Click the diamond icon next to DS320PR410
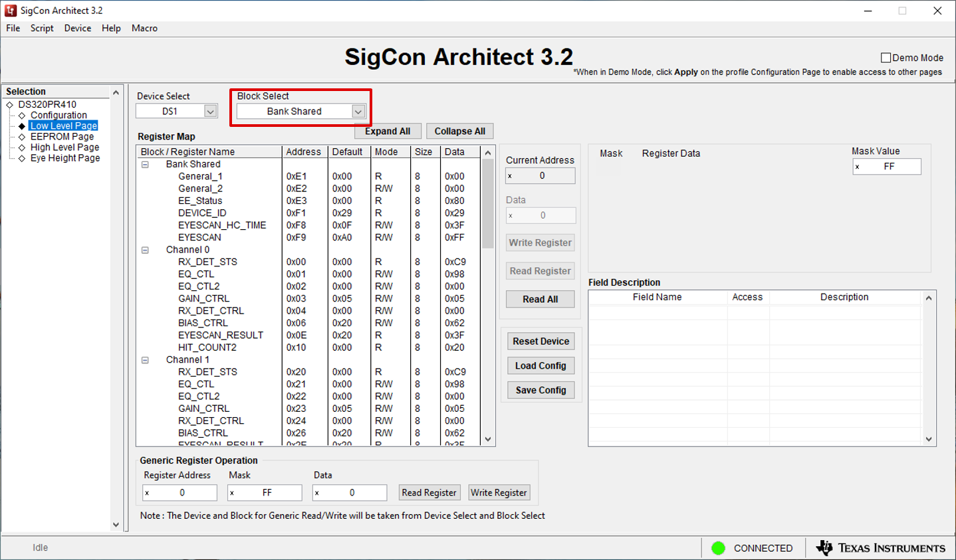The image size is (956, 560). pos(10,105)
